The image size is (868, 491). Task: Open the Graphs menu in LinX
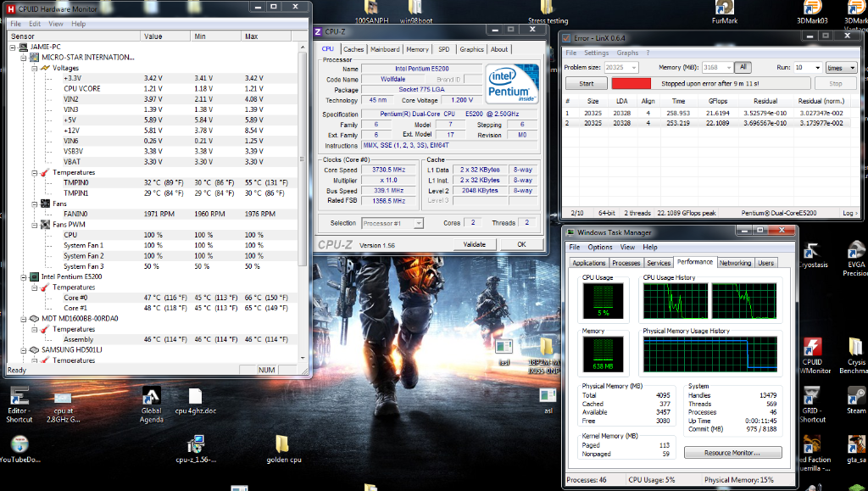[627, 53]
